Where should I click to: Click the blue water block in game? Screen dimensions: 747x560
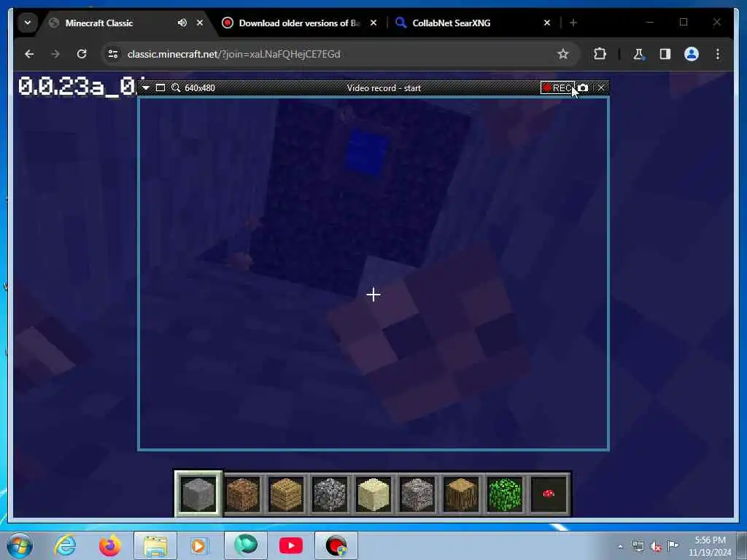(367, 152)
